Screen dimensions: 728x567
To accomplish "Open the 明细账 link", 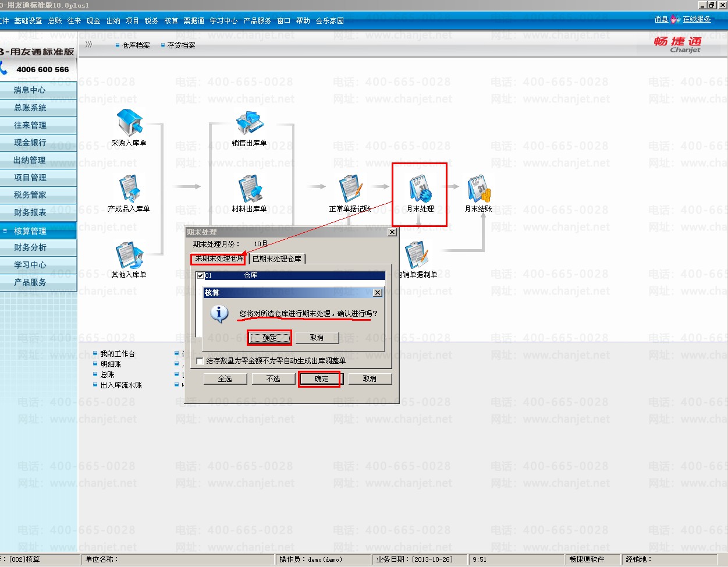I will coord(111,364).
